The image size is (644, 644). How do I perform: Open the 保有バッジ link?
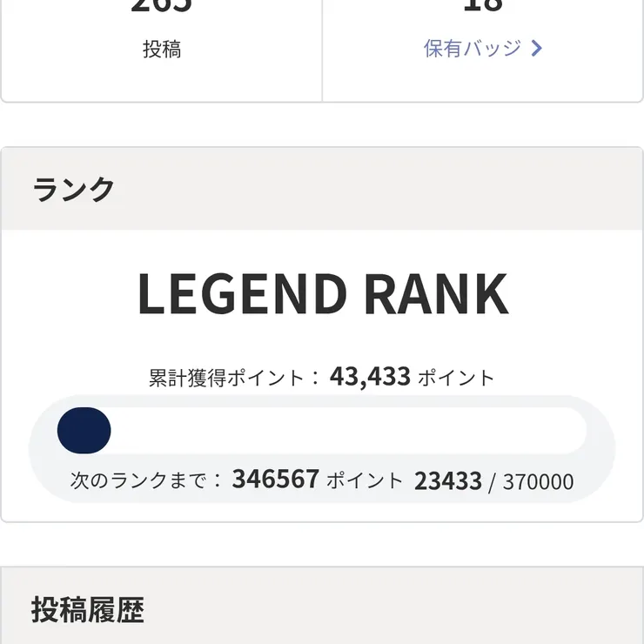pyautogui.click(x=473, y=49)
